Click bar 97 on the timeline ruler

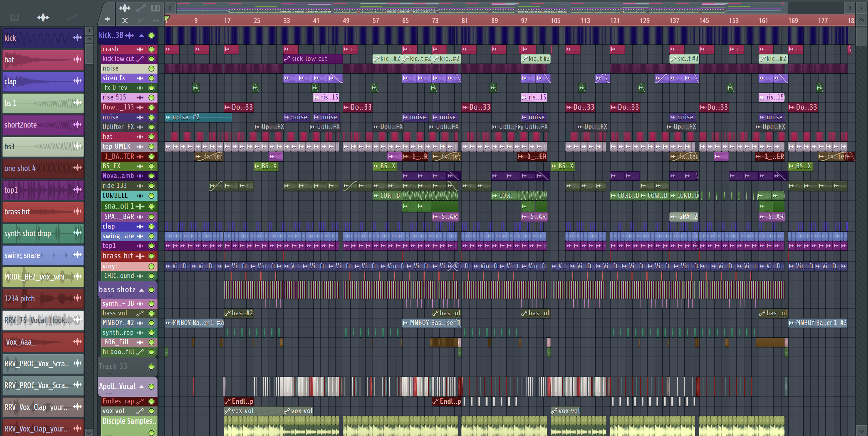(524, 21)
